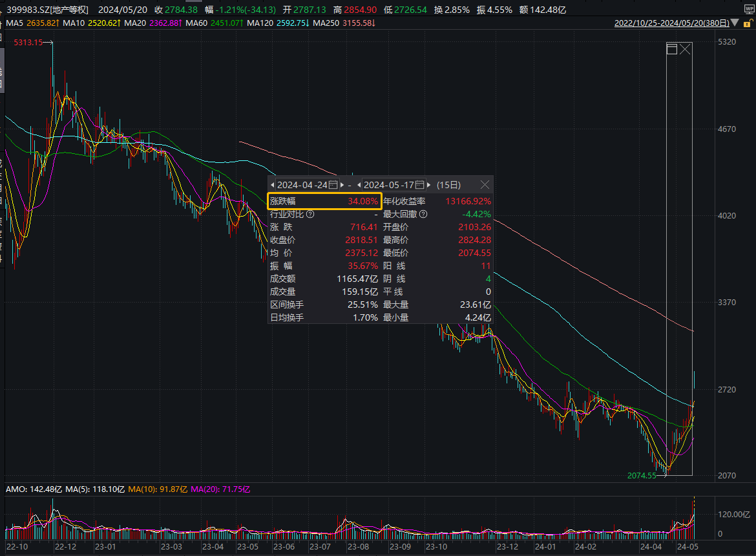
Task: Open the date range 2022/10/25-2024/05/20 selector
Action: [x=672, y=23]
